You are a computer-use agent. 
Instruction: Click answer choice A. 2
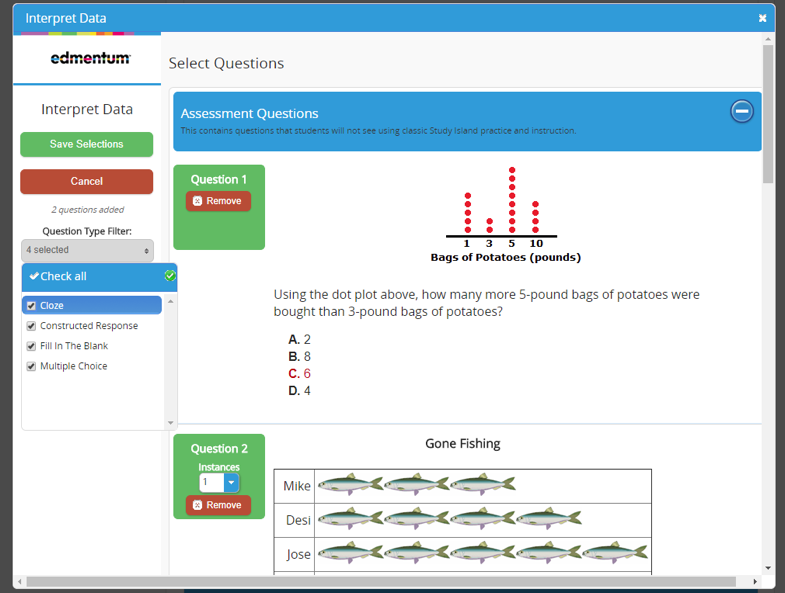tap(299, 340)
